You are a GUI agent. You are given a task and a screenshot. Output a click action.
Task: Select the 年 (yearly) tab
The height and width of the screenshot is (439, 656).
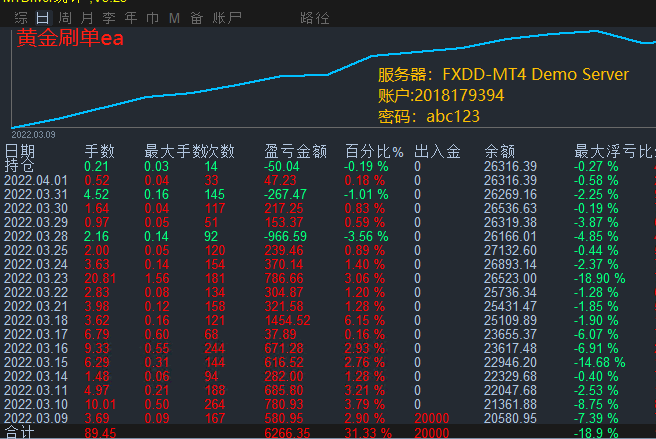pyautogui.click(x=130, y=18)
